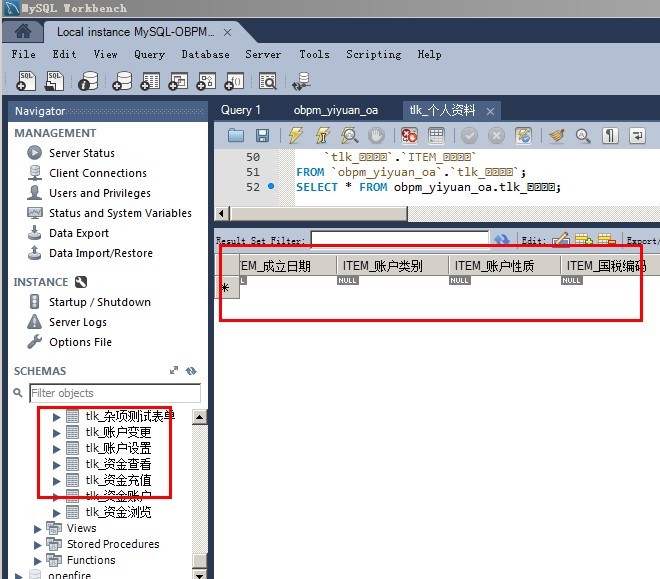Create a new schema icon
Screen dimensions: 660x579
click(x=122, y=80)
